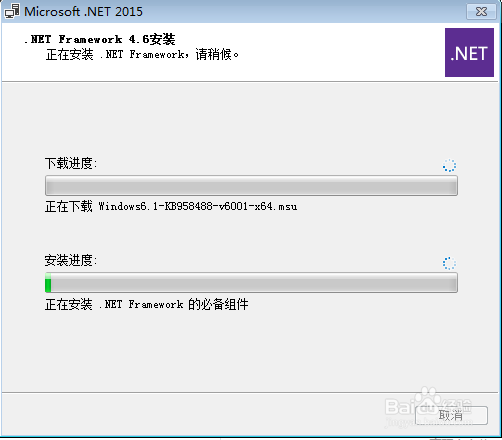Click the purple .NET logo

[469, 52]
